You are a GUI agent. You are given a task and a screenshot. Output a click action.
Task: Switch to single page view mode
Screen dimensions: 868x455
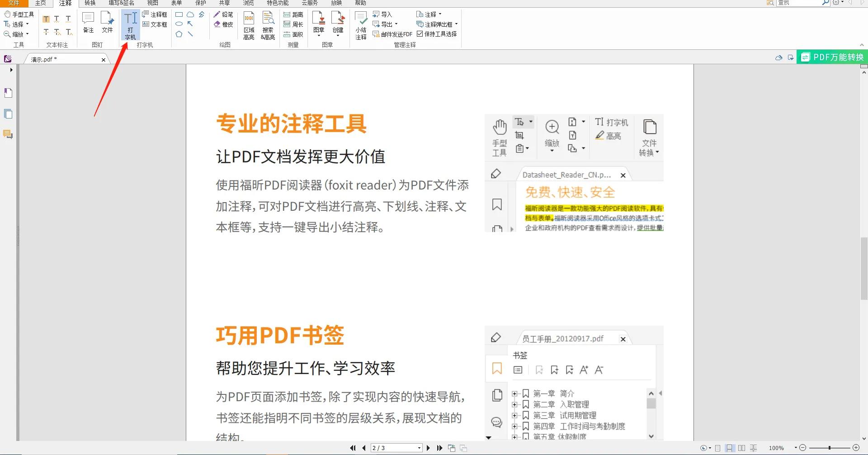coord(717,448)
